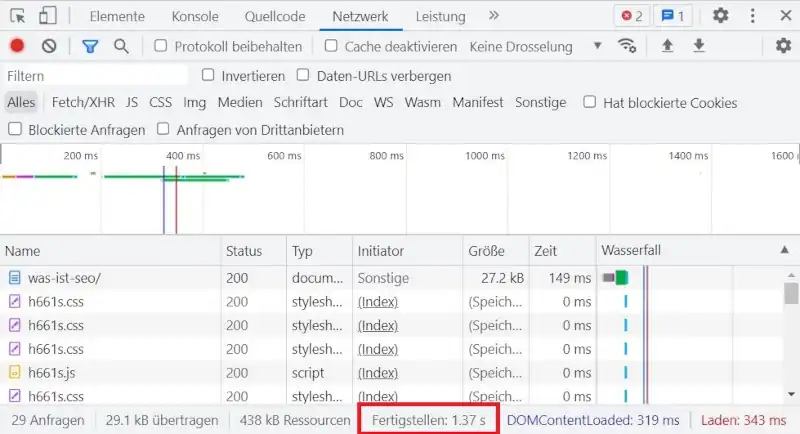
Task: Sort requests by Name column header
Action: [110, 251]
